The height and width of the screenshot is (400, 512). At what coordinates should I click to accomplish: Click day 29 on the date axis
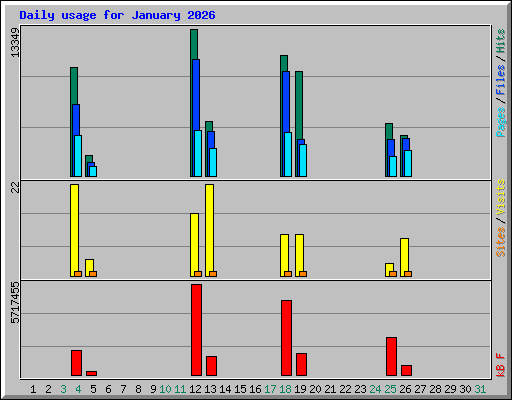(450, 389)
